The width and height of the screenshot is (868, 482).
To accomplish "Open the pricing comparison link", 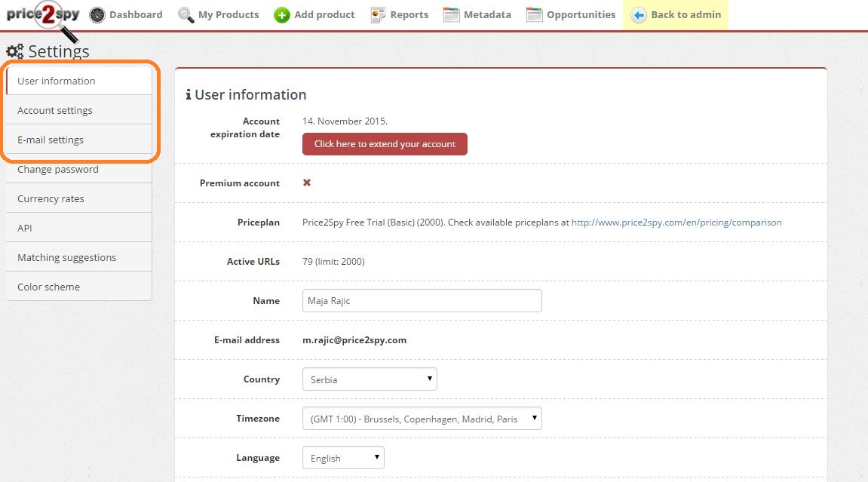I will [676, 223].
